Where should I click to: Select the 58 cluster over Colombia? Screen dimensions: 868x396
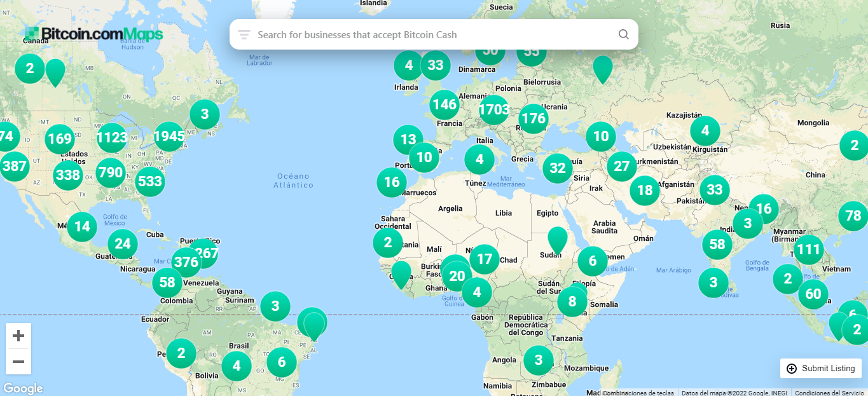[167, 282]
